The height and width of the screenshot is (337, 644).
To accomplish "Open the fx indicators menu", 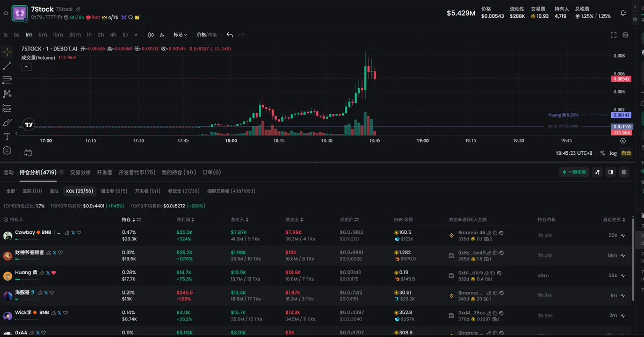I will coord(162,35).
